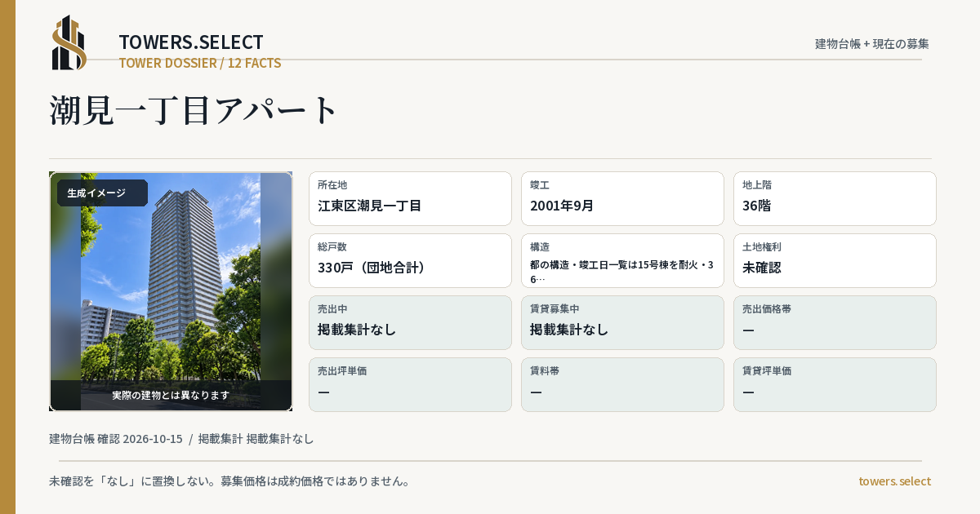Select the 賃貸募集中 掲載集計なし card
Screen dimensions: 980x514
click(622, 322)
